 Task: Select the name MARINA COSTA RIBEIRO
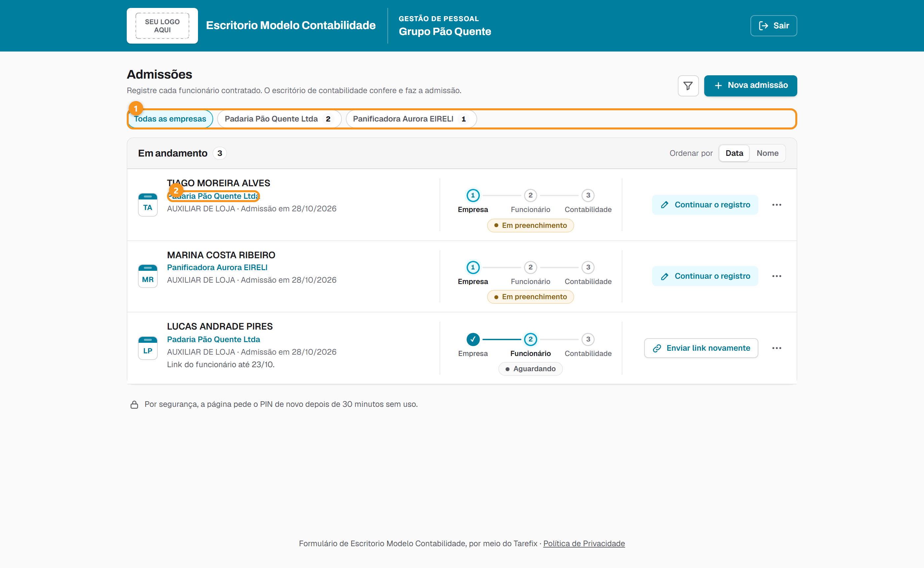coord(221,255)
